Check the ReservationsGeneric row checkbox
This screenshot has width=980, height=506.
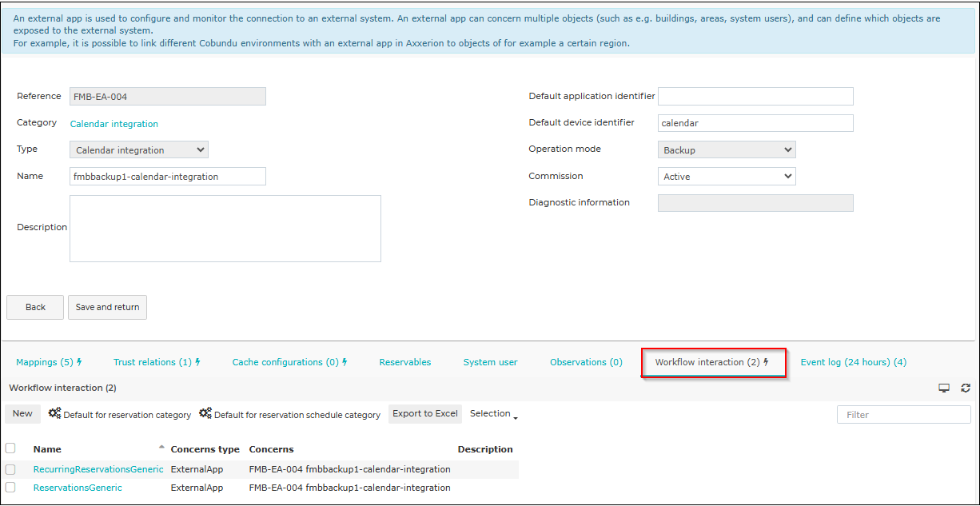[x=10, y=488]
